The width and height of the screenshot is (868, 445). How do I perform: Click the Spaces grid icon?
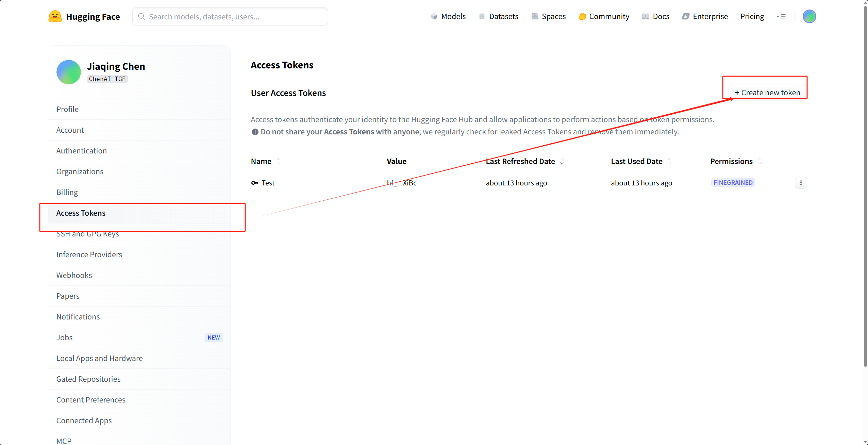coord(534,16)
